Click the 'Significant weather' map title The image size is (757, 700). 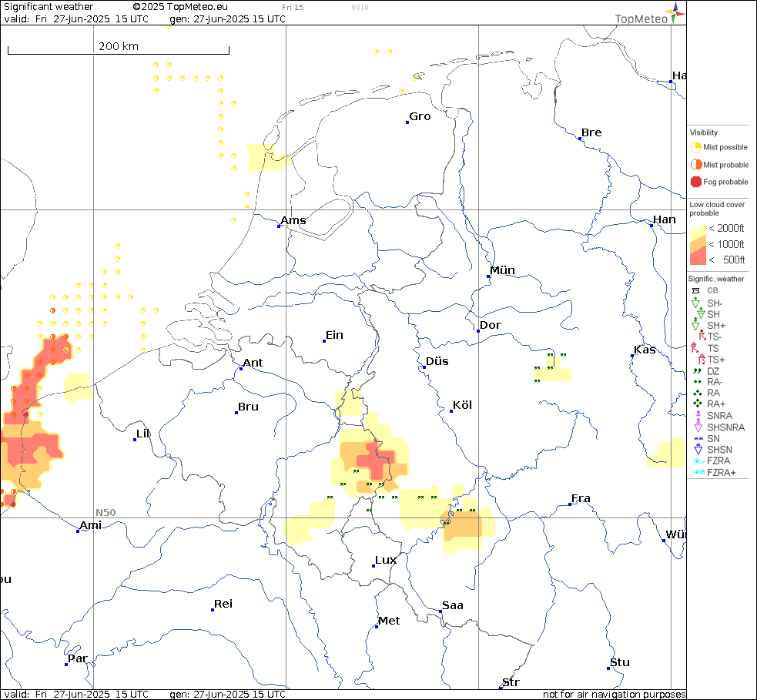coord(49,7)
